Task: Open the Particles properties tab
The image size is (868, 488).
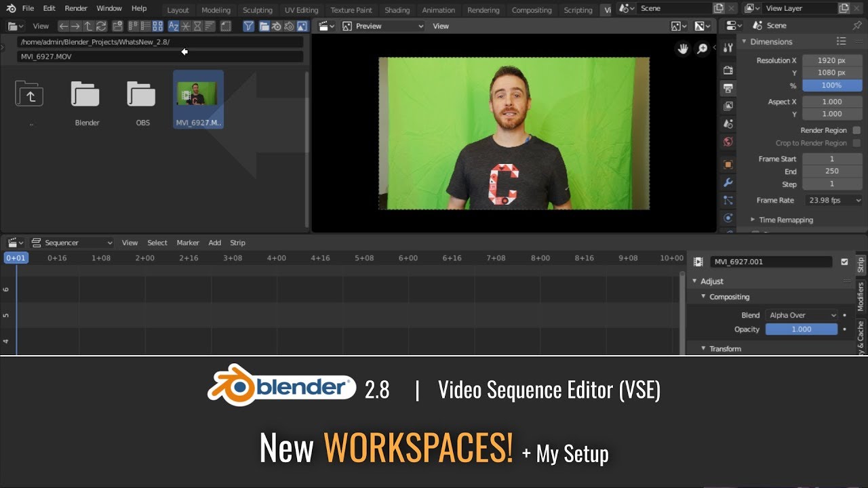Action: coord(728,201)
